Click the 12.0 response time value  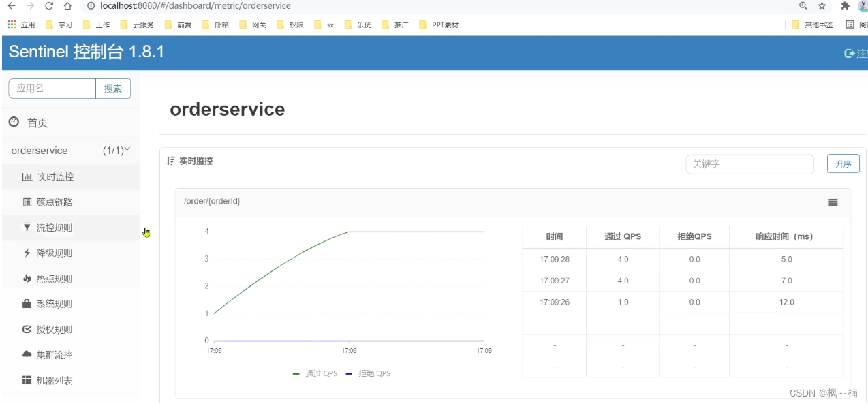coord(787,302)
